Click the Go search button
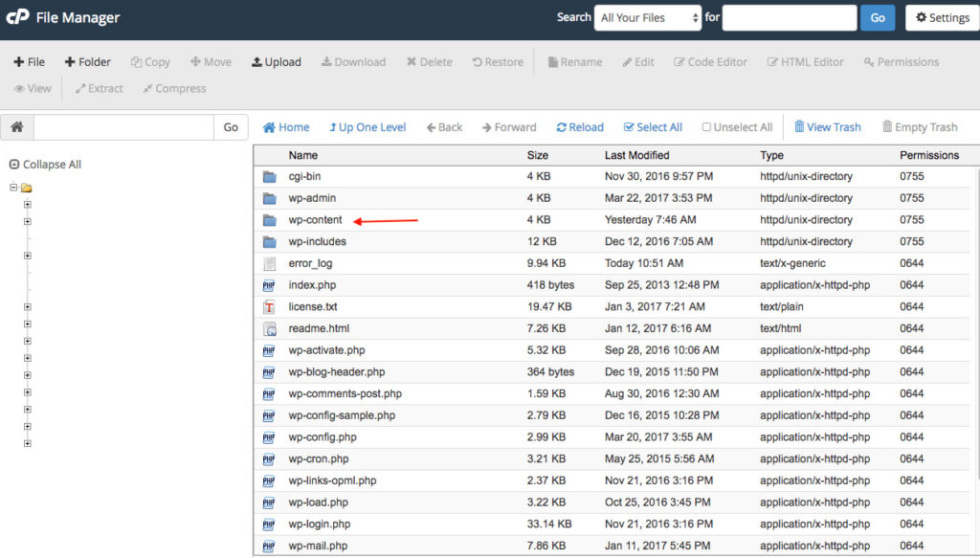The image size is (980, 558). pos(878,17)
